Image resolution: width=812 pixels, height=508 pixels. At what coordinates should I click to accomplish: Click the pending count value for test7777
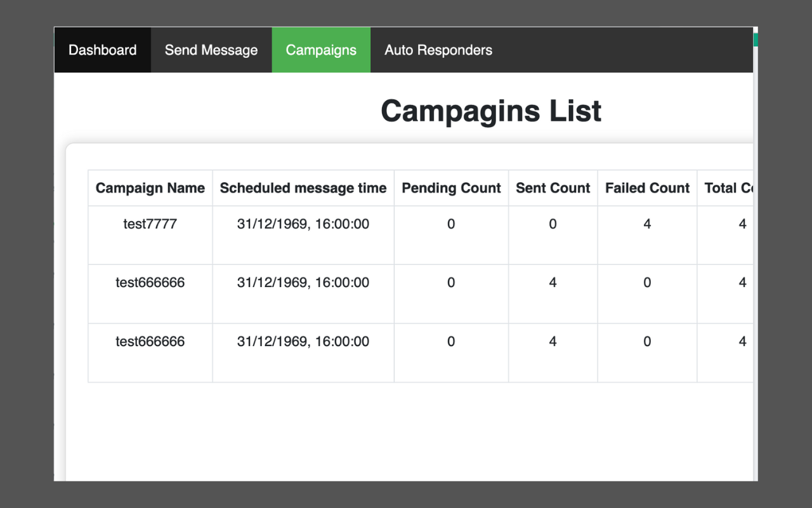[x=451, y=224]
